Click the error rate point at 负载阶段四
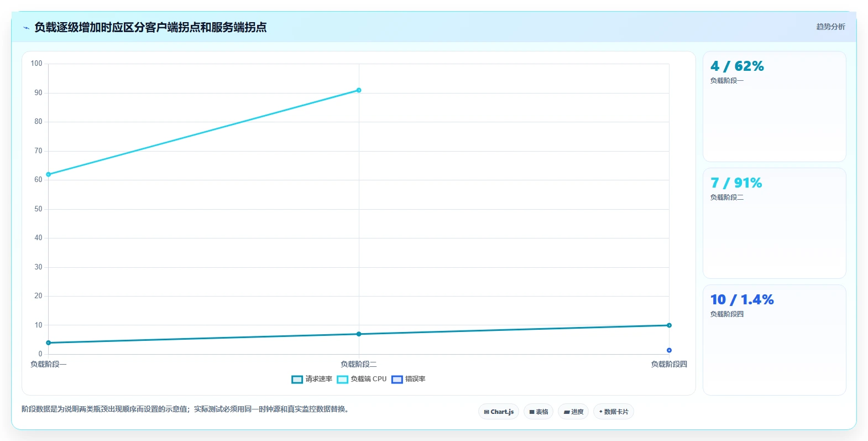The image size is (868, 441). coord(669,350)
